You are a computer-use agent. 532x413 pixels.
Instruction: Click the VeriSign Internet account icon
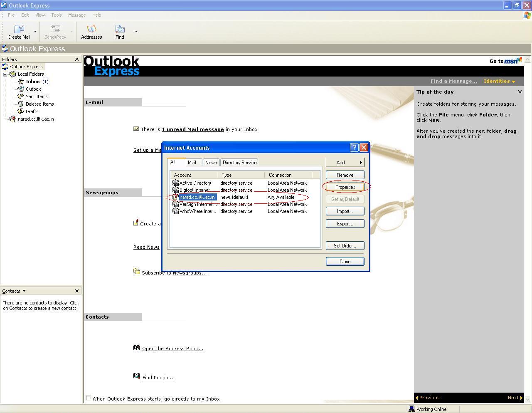(x=175, y=204)
